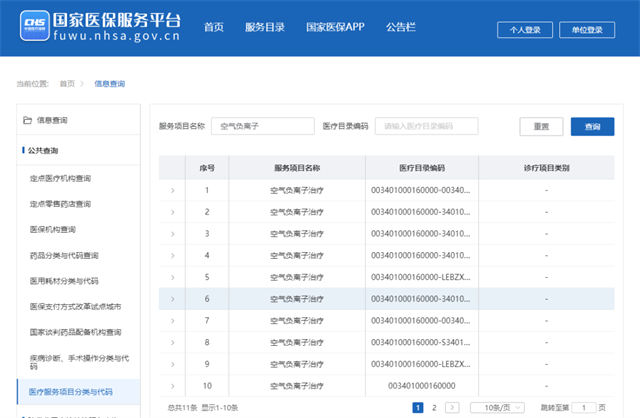Select page 1 in pagination
Image resolution: width=640 pixels, height=418 pixels.
pyautogui.click(x=418, y=407)
